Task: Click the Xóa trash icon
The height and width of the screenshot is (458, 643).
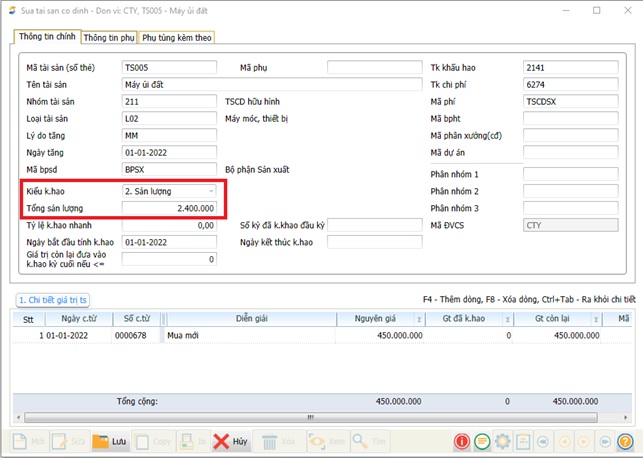Action: 278,441
